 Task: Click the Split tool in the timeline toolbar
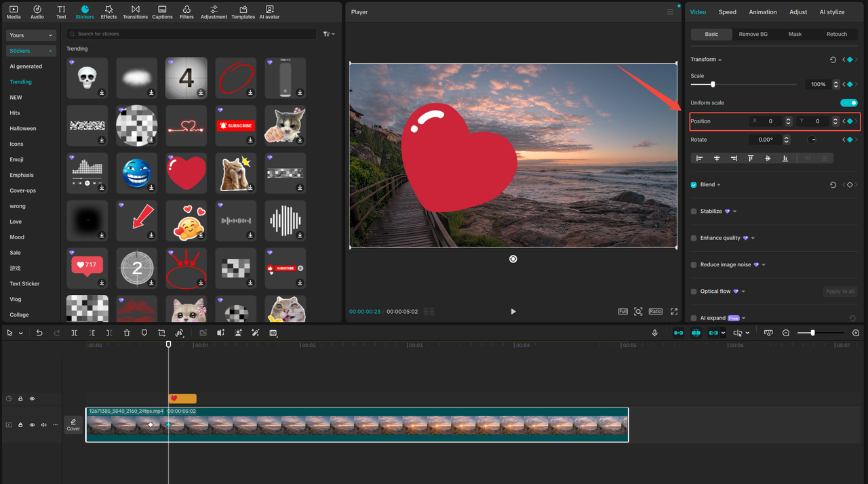(x=75, y=333)
